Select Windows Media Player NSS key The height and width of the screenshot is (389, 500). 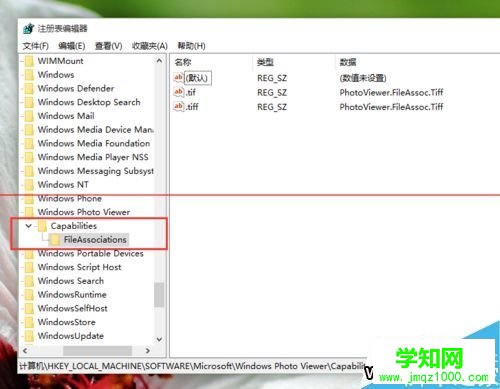coord(93,157)
